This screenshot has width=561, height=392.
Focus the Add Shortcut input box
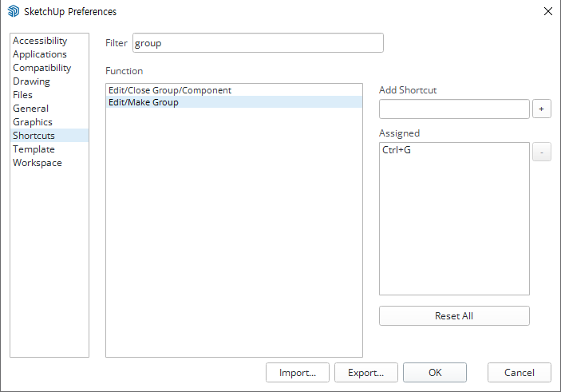pos(454,109)
